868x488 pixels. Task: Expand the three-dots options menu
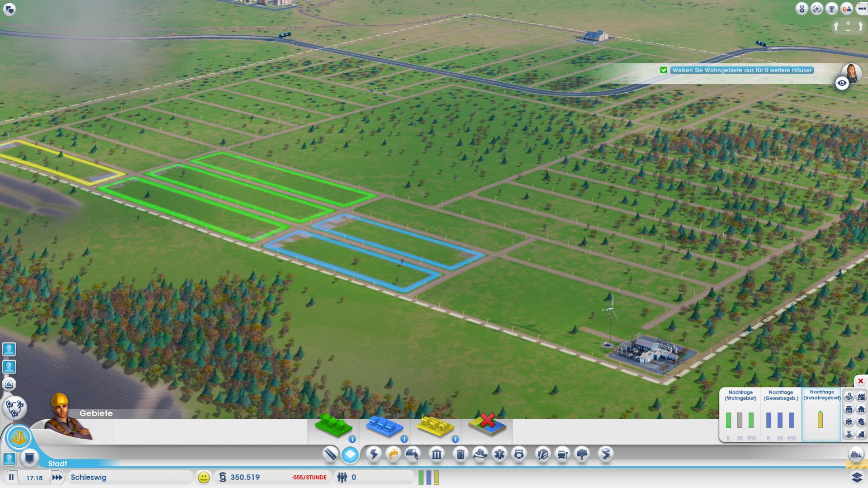tap(862, 9)
